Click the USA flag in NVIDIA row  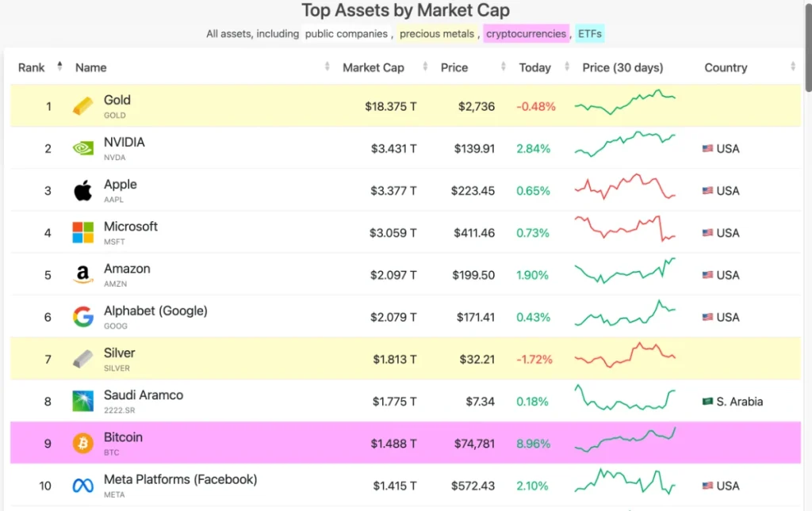tap(707, 148)
